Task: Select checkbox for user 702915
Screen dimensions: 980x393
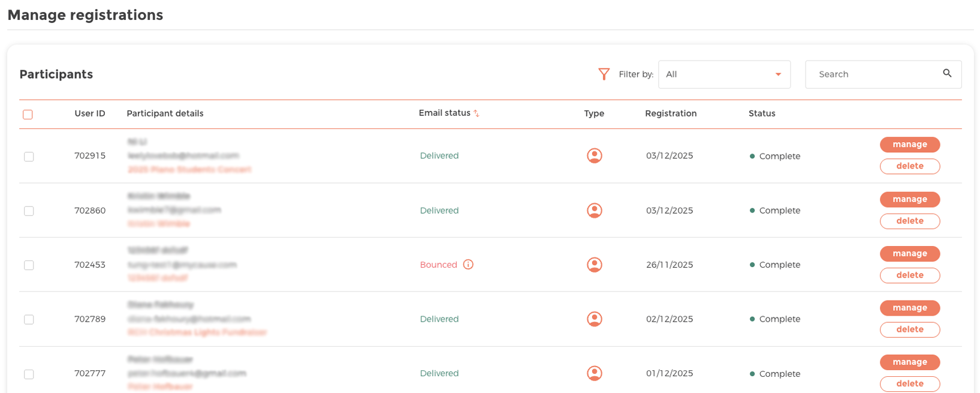Action: [29, 157]
